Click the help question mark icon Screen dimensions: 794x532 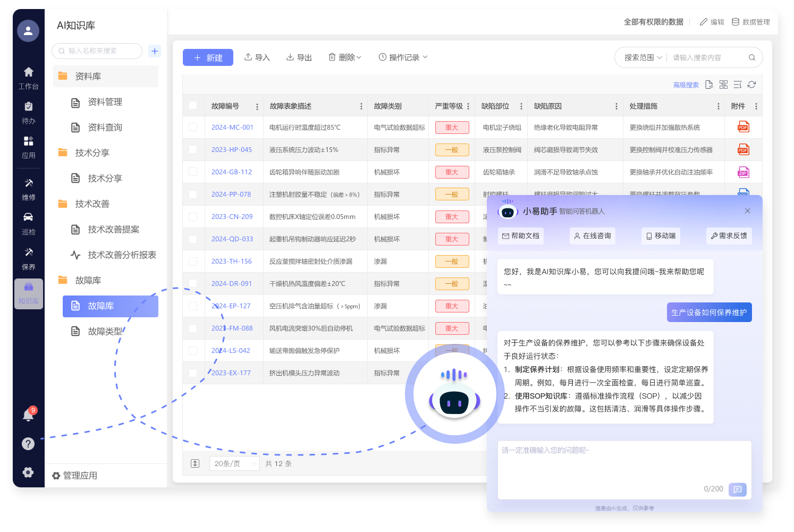coord(28,444)
